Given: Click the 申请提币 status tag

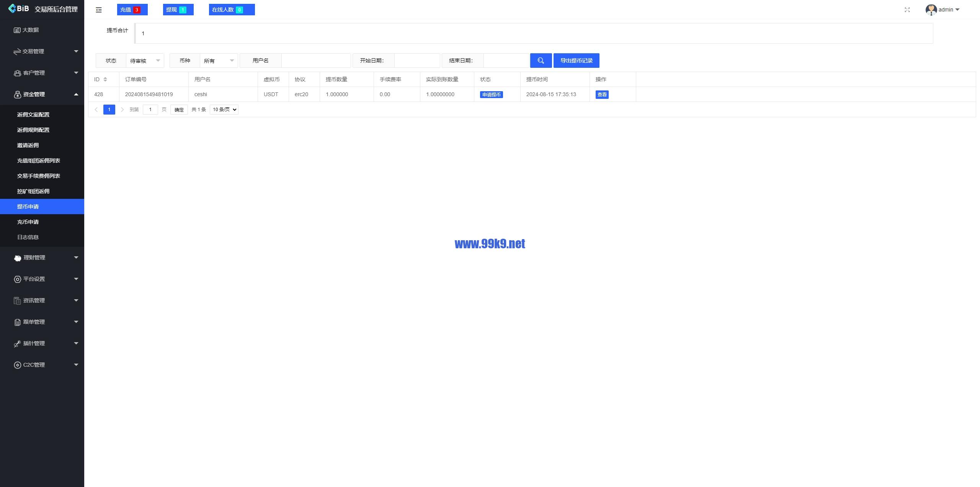Looking at the screenshot, I should [x=491, y=94].
